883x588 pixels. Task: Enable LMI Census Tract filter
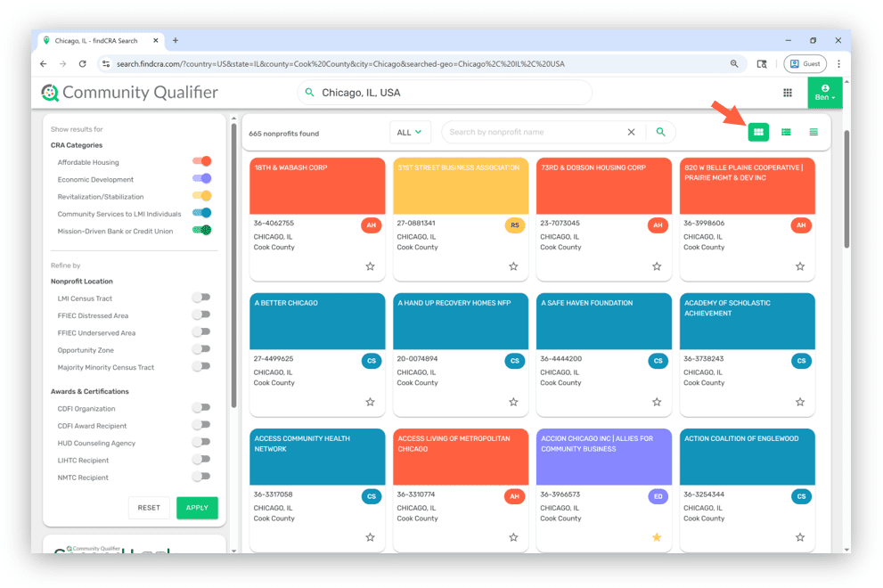point(201,298)
